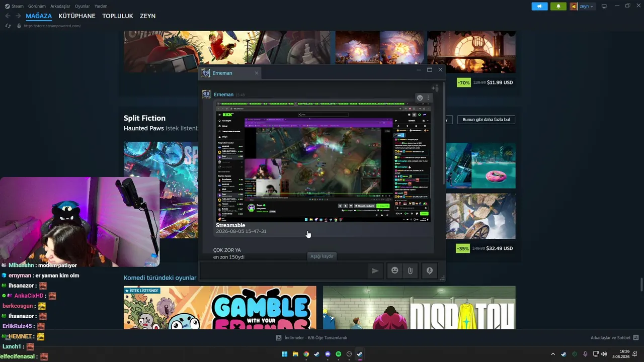Open the ZEYN profile tab

(148, 16)
